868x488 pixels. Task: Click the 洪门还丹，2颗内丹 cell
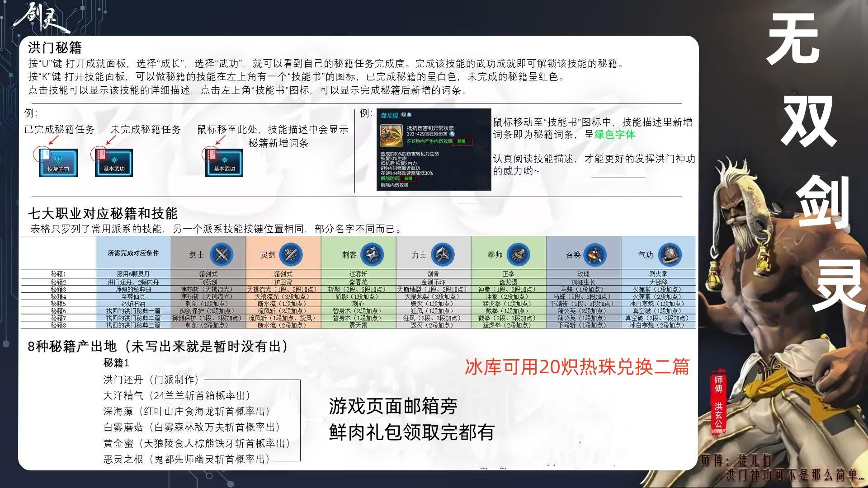(133, 282)
